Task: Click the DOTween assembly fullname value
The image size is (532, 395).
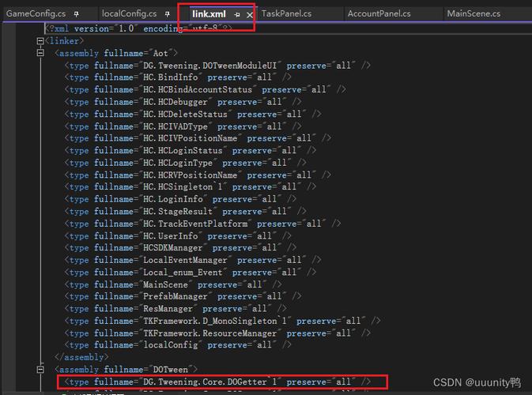Action: tap(170, 370)
